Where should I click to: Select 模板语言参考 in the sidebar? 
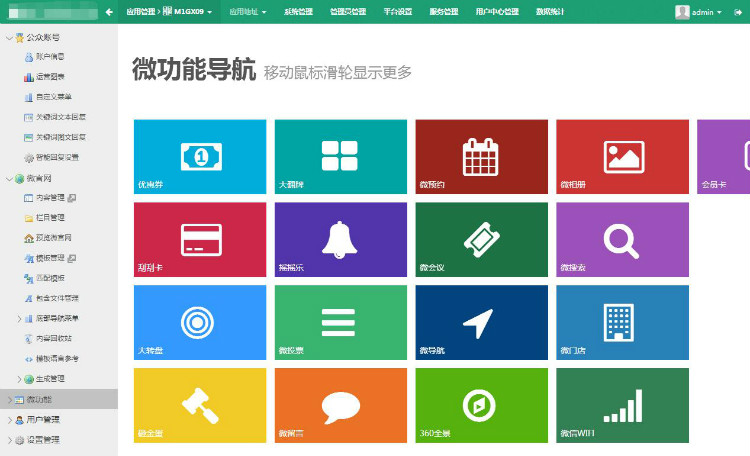coord(57,358)
